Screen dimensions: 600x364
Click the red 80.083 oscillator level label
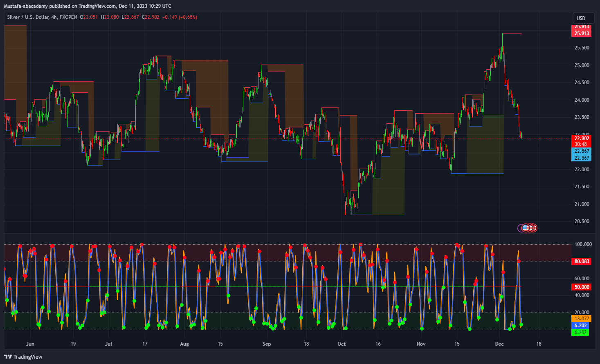coord(581,261)
